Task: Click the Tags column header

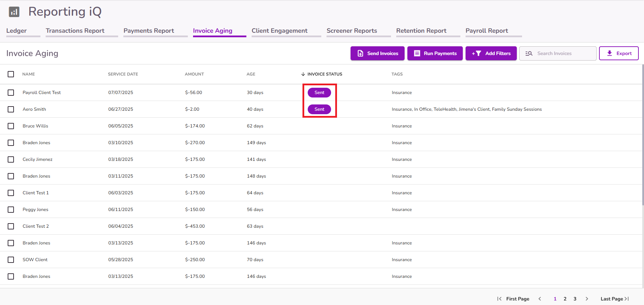Action: coord(397,74)
